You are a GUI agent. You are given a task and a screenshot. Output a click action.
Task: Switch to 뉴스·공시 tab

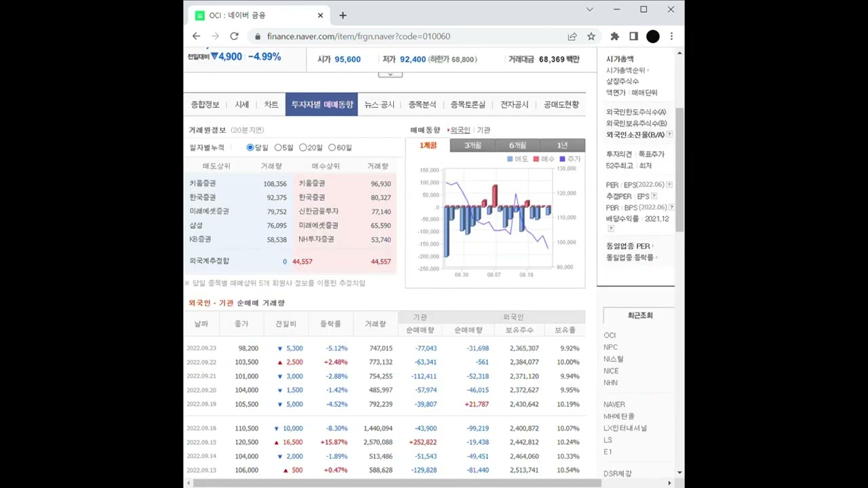point(379,104)
